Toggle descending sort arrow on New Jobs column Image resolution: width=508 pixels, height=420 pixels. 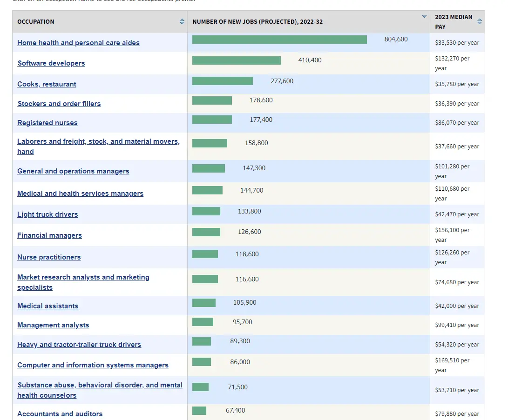[424, 16]
